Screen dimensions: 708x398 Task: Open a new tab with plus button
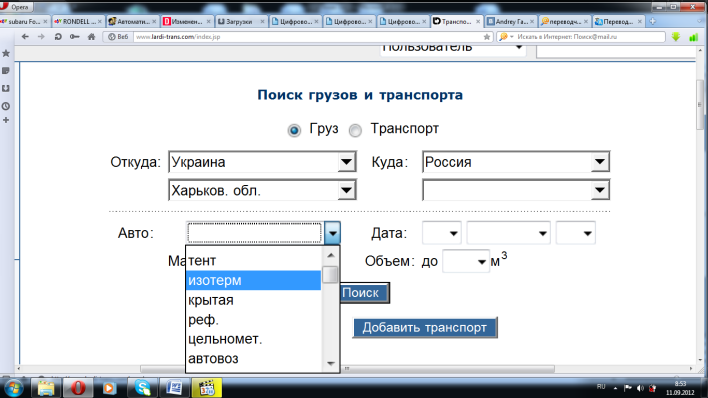pyautogui.click(x=652, y=21)
